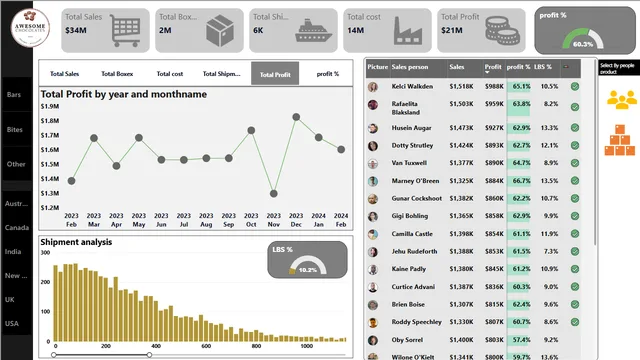Viewport: 640px width, 360px height.
Task: Switch chart to profit % tab
Action: click(x=328, y=74)
